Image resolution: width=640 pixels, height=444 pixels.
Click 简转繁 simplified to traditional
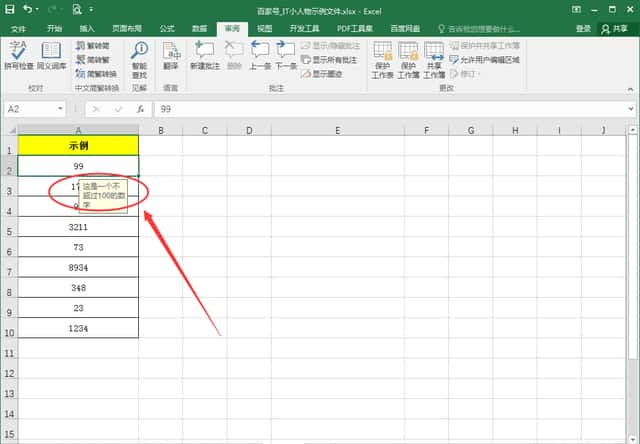(x=93, y=60)
